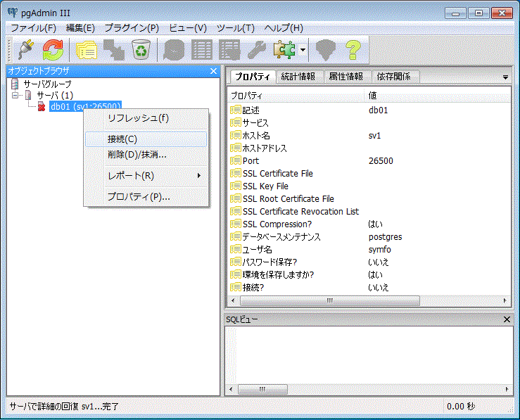Select the ホストアドレス property row
The image size is (520, 420).
point(369,148)
